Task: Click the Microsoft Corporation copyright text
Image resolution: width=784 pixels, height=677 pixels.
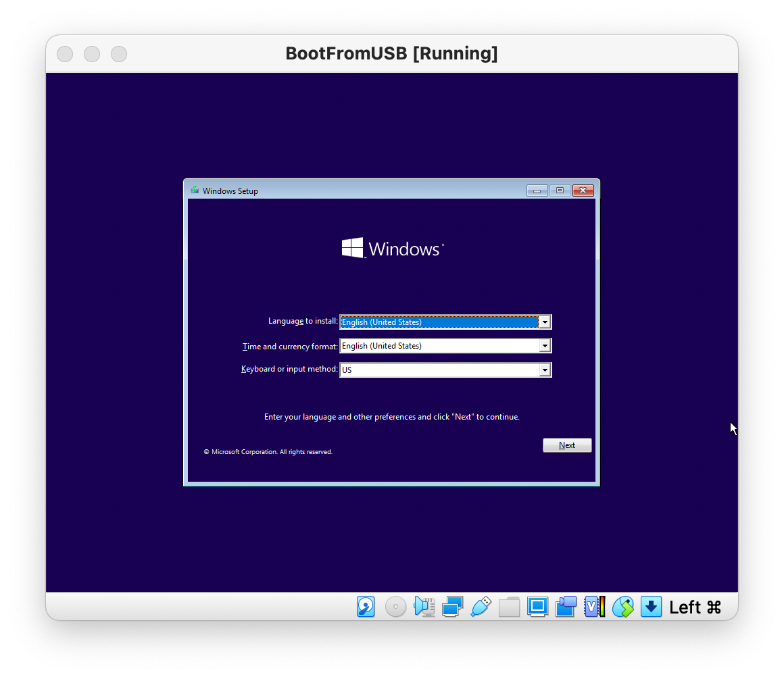Action: tap(268, 451)
